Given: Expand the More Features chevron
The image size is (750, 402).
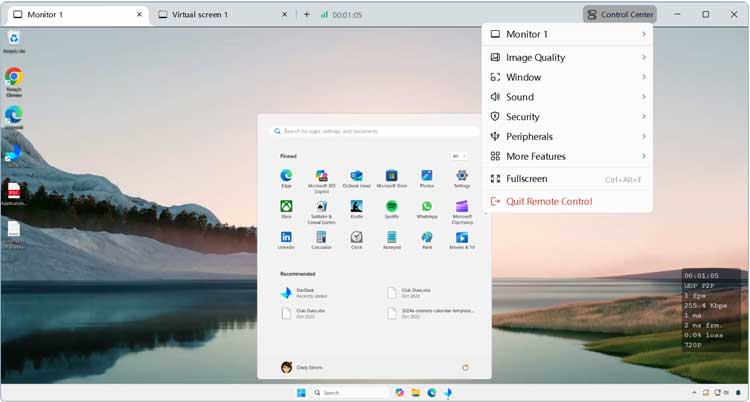Looking at the screenshot, I should coord(643,156).
